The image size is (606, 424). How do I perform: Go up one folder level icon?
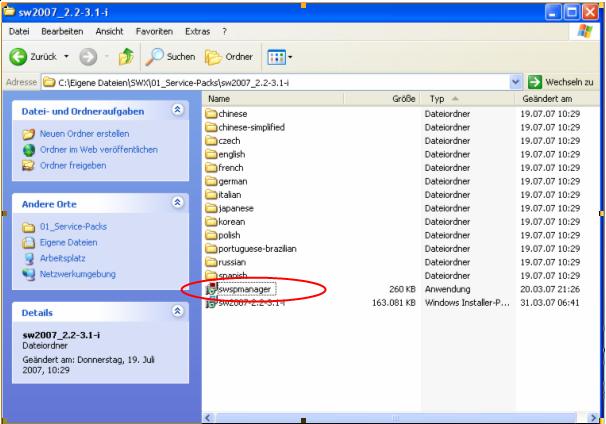[x=126, y=57]
